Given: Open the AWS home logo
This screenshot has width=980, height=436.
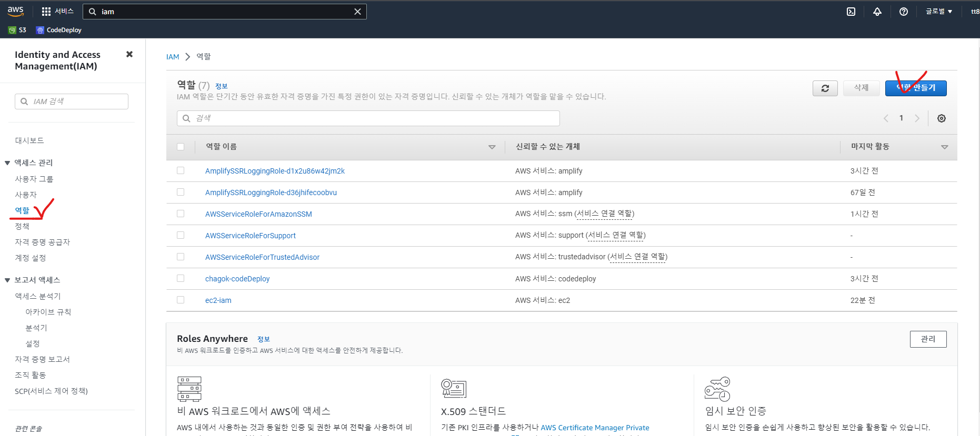Looking at the screenshot, I should tap(16, 11).
